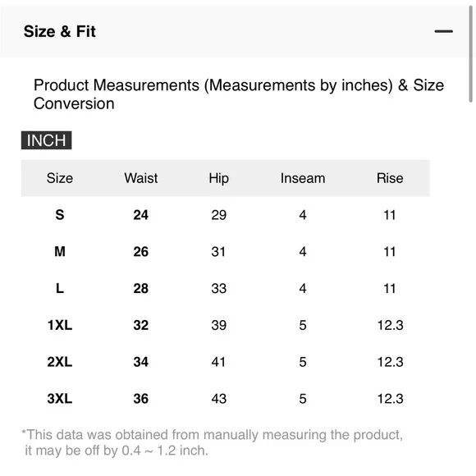Select the S size row label
The height and width of the screenshot is (476, 476).
(60, 215)
